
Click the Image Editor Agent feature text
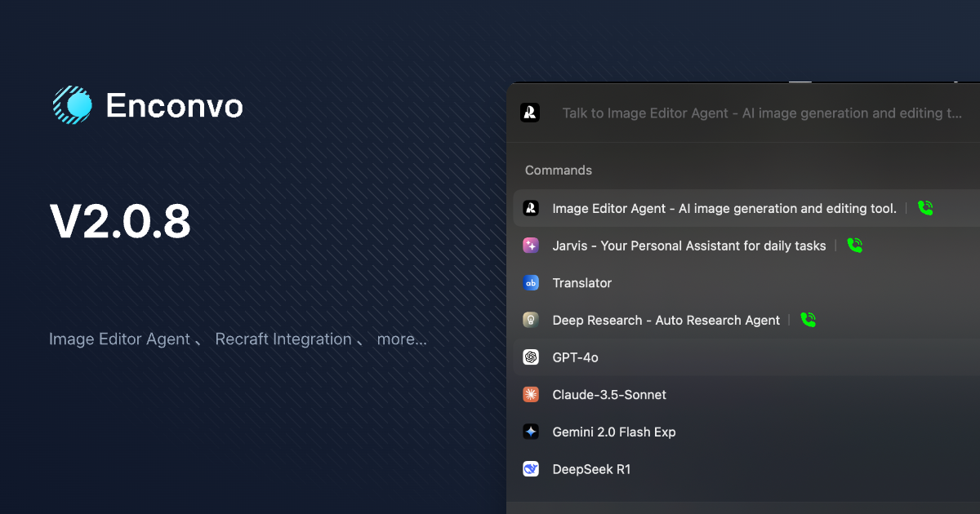(x=119, y=339)
